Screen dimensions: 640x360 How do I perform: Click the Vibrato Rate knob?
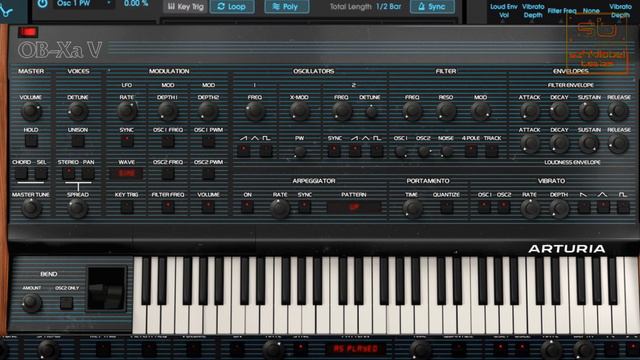tap(529, 209)
